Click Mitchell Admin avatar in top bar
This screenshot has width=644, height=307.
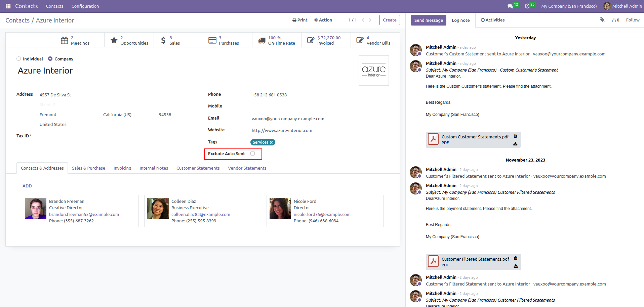(607, 6)
